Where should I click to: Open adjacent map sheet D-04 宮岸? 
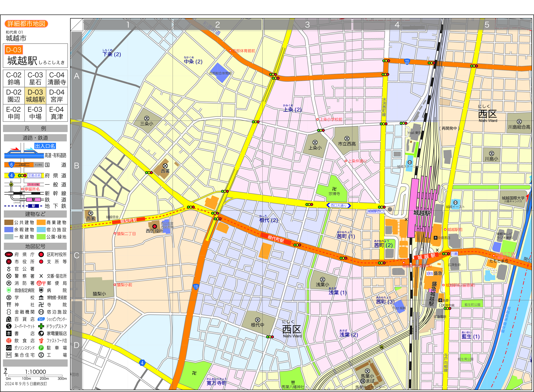[x=57, y=96]
